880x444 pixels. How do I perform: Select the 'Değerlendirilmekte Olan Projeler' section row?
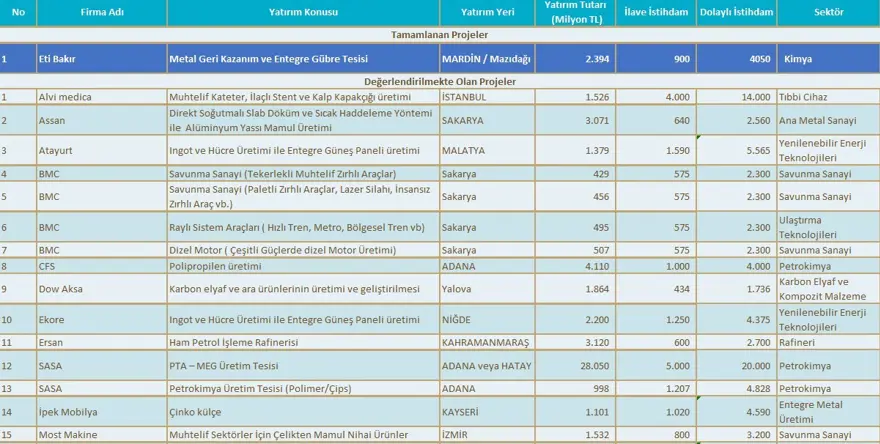440,81
